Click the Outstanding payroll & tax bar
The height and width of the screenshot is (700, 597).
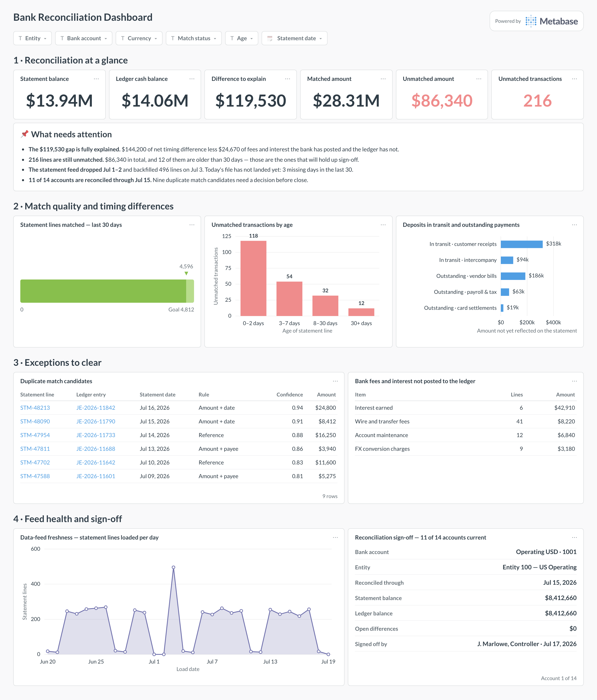505,292
